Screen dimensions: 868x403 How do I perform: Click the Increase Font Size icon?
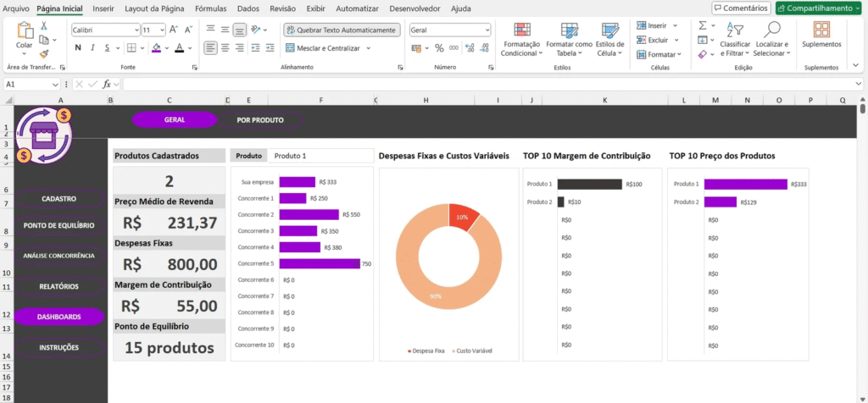click(174, 29)
